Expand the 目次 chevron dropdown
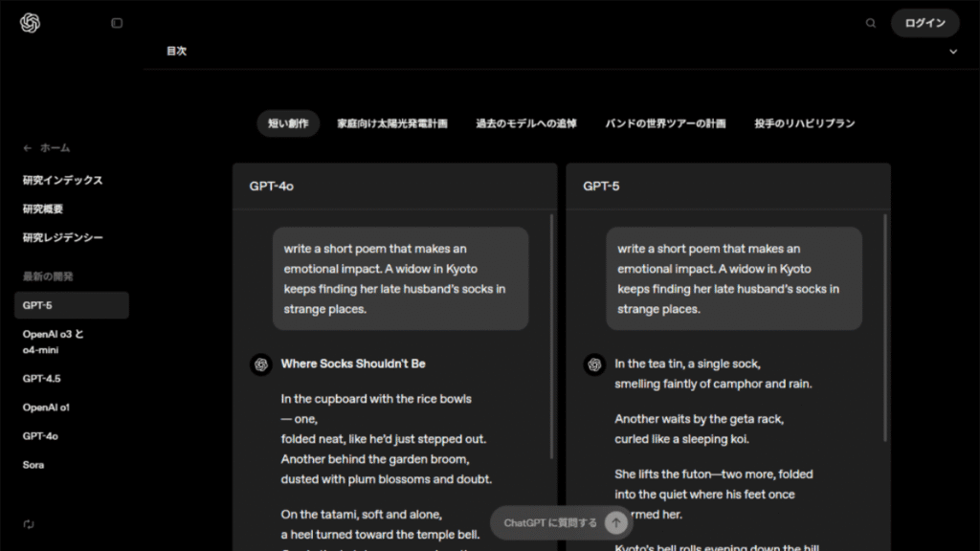Image resolution: width=980 pixels, height=551 pixels. (x=953, y=52)
